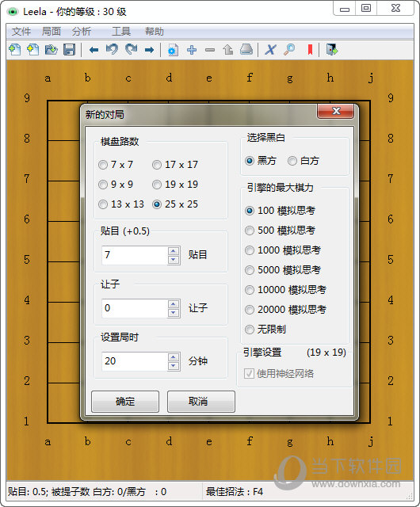
Task: Click the red bookmark ribbon icon
Action: (x=310, y=50)
